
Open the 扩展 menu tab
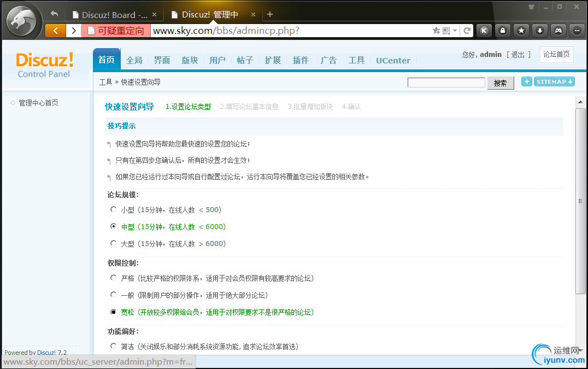point(273,60)
